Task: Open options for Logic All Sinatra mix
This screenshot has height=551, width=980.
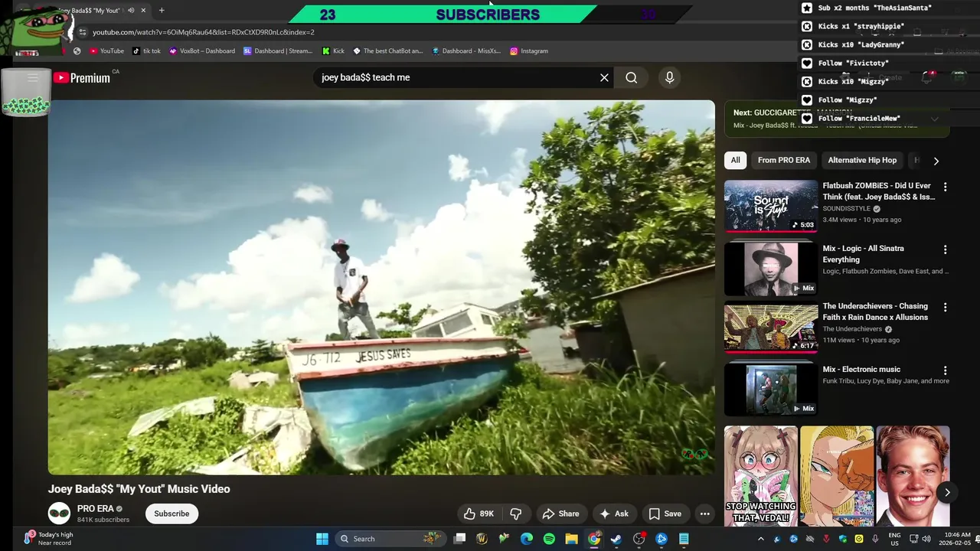Action: (x=945, y=249)
